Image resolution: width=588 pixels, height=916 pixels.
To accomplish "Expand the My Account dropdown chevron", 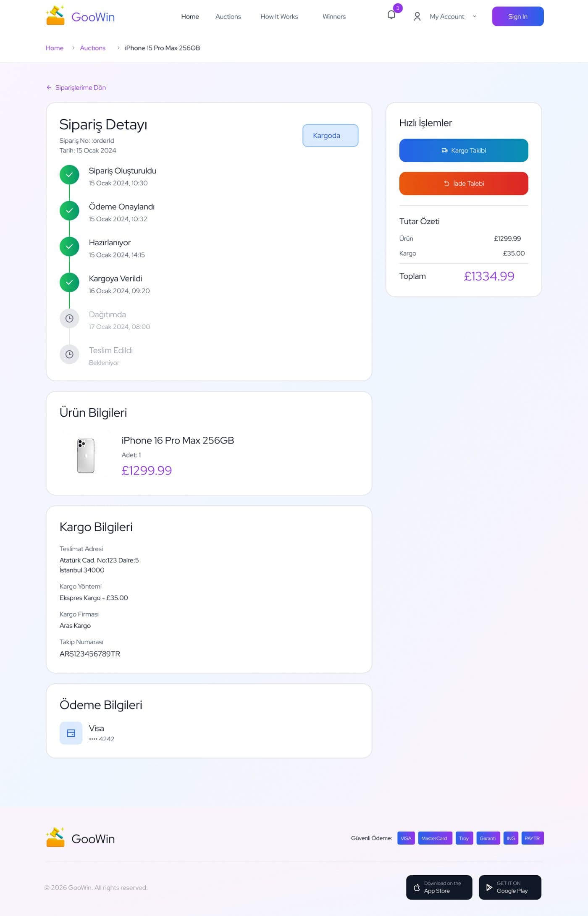I will pos(474,16).
